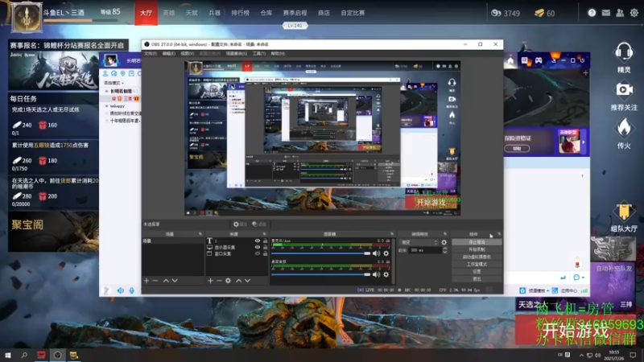Image resolution: width=644 pixels, height=362 pixels.
Task: Adjust 麦克风/Aux volume slider
Action: pyautogui.click(x=321, y=253)
